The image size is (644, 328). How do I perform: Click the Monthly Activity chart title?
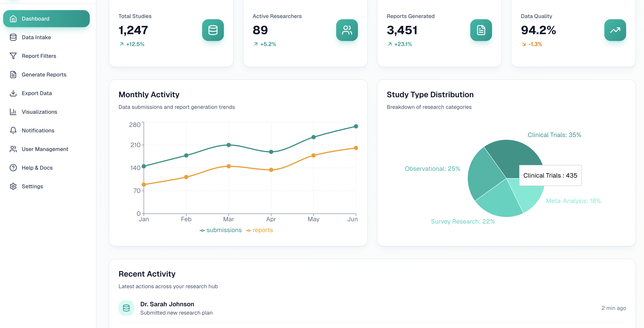[x=149, y=94]
